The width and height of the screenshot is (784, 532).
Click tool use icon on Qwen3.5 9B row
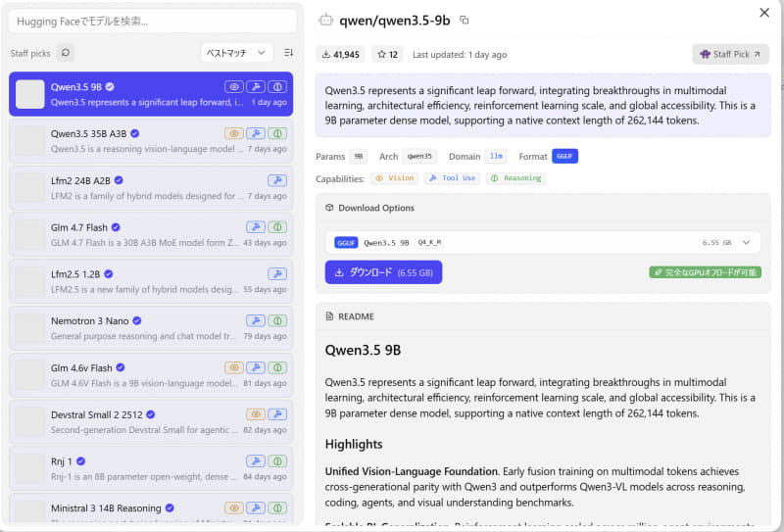[x=256, y=86]
